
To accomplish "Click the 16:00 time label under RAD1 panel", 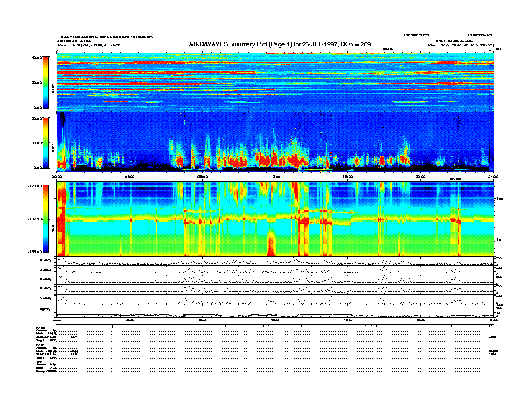I will tap(348, 177).
